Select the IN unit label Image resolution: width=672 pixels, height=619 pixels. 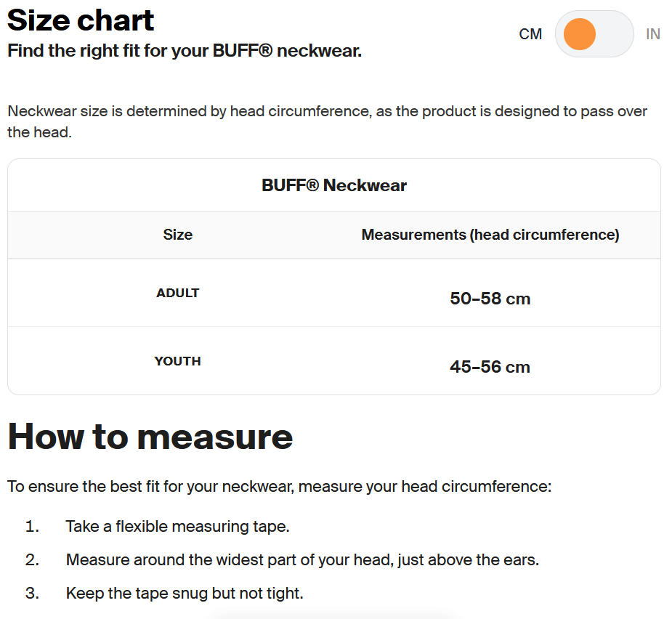[652, 34]
